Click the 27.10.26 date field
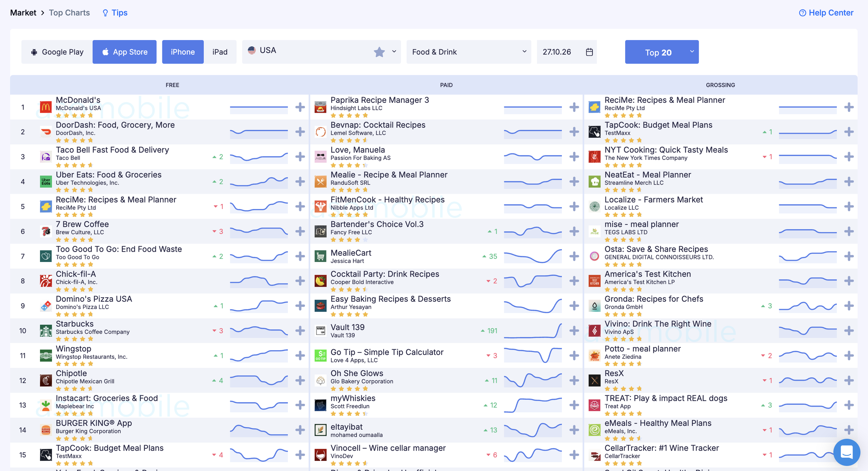Screen dimensions: 868x471 567,52
